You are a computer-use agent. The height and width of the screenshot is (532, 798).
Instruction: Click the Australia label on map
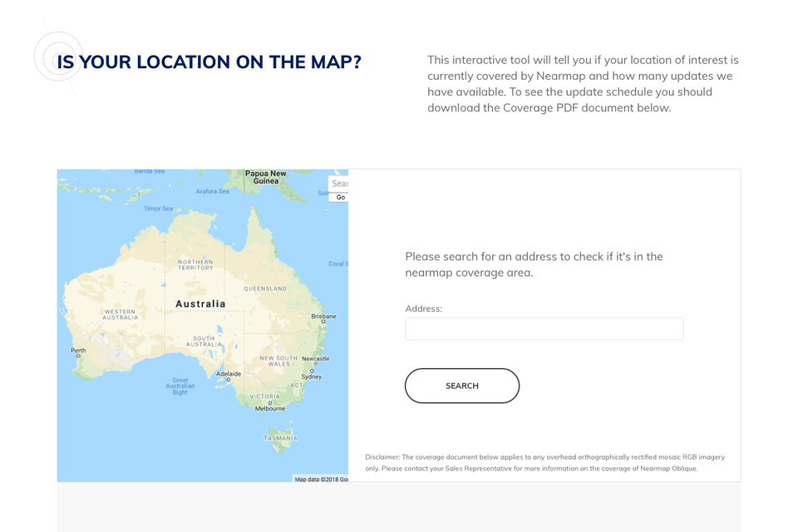point(200,304)
